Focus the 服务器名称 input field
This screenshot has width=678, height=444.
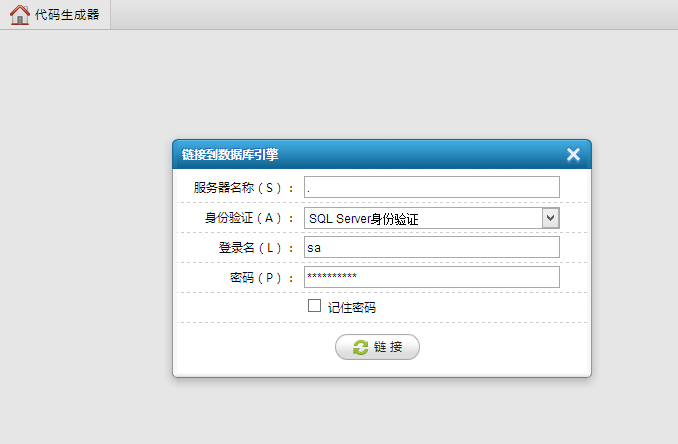[432, 187]
